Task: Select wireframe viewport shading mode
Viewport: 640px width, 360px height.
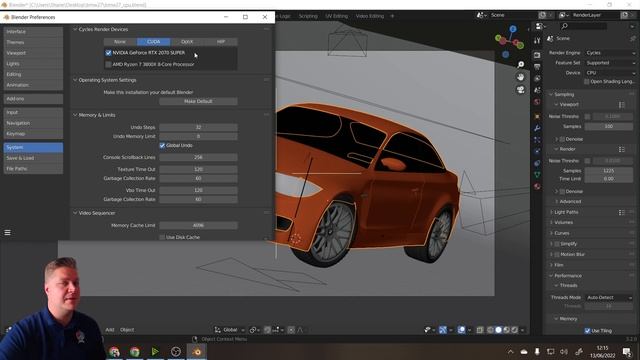Action: coord(490,330)
